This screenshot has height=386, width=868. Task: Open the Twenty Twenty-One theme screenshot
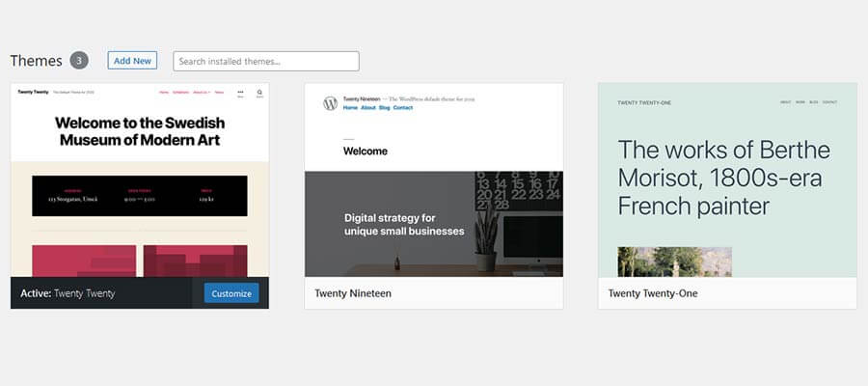(727, 180)
